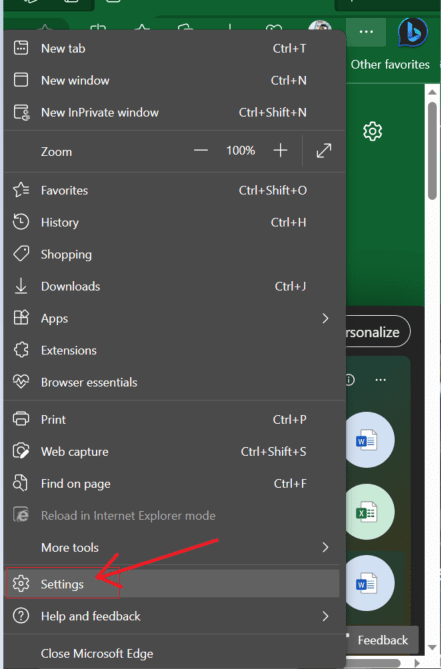Click the New tab icon
Viewport: 441px width, 669px height.
tap(21, 48)
